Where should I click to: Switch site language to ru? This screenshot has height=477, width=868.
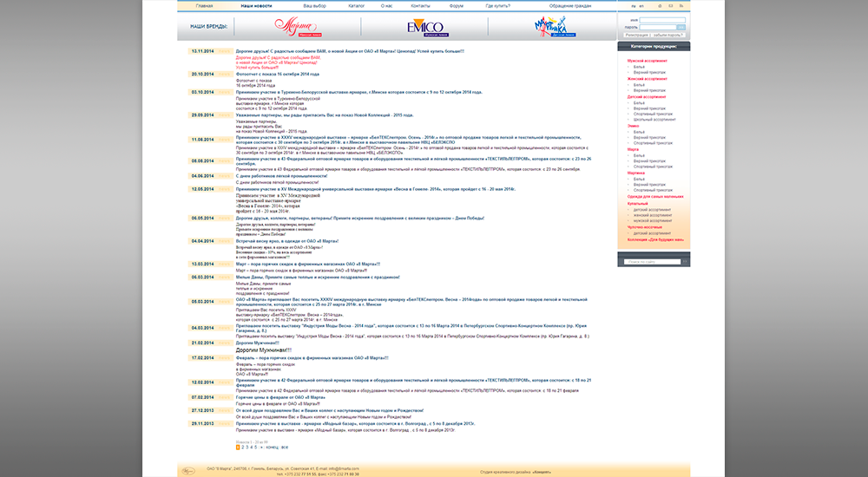coord(633,5)
